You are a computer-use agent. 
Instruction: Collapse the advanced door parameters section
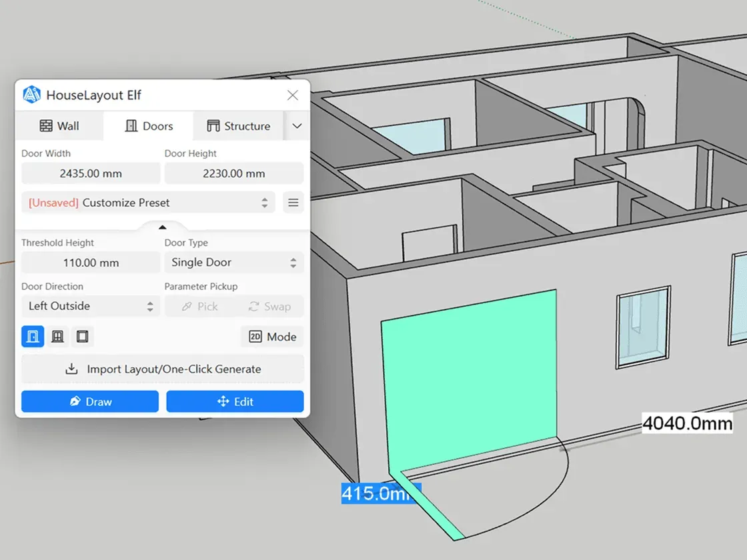coord(162,227)
